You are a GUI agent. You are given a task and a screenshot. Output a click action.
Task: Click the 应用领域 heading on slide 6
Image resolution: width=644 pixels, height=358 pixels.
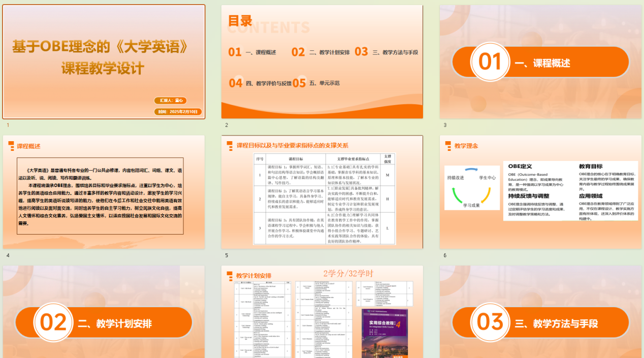591,196
